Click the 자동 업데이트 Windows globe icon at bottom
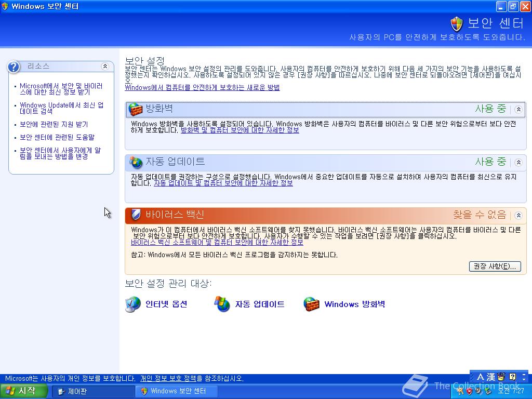Screen dimensions: 532x399 222,304
